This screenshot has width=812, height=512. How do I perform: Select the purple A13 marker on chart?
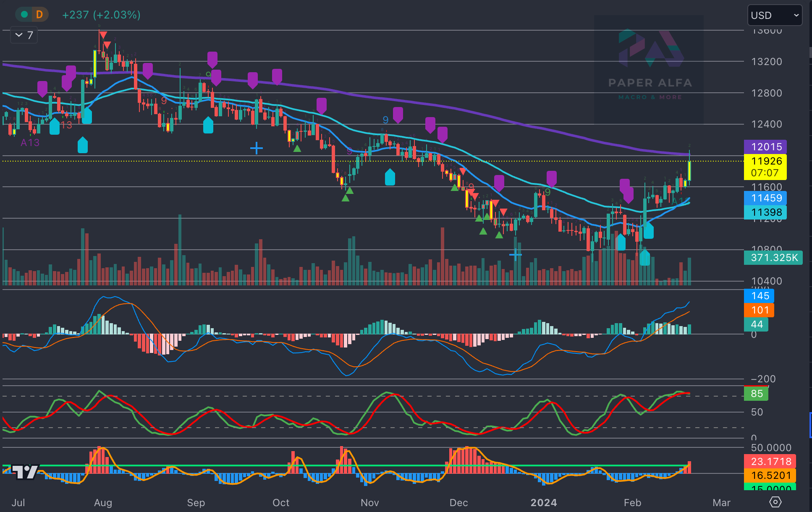(x=30, y=143)
